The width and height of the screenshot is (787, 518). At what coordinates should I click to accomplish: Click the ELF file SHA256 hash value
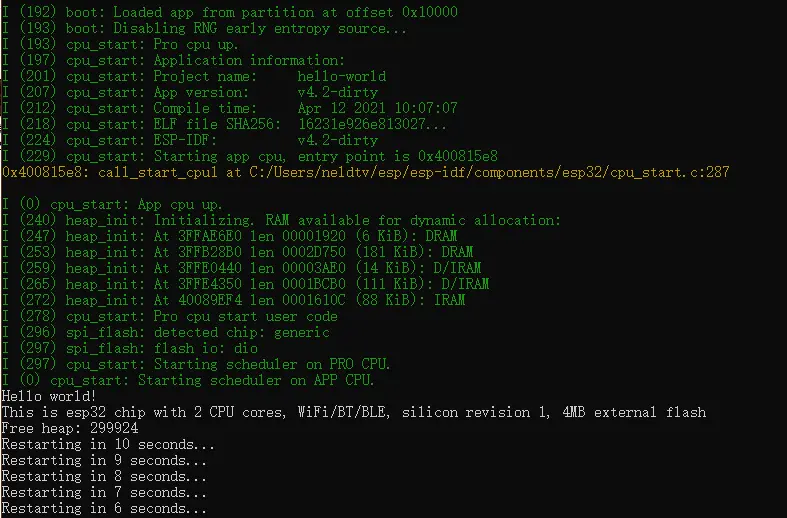372,124
